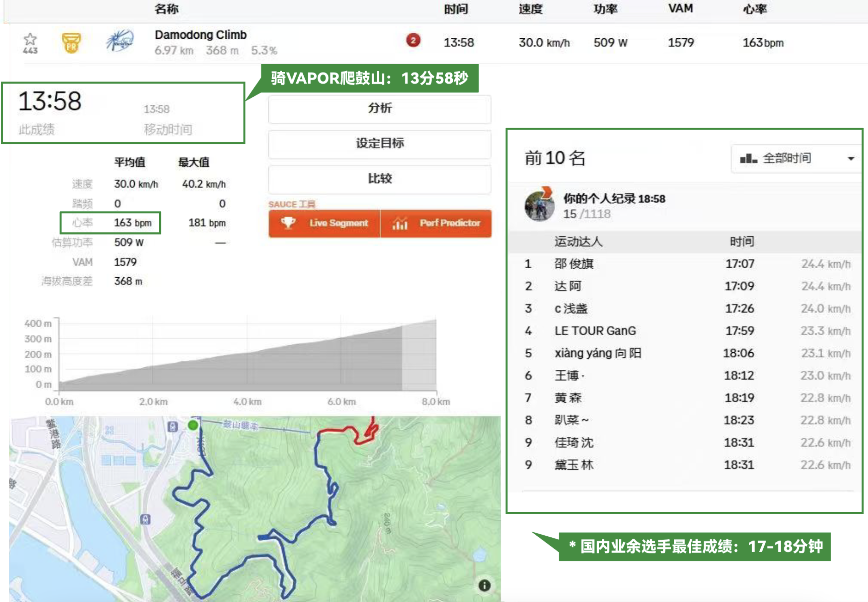Click the PR trophy badge icon
The height and width of the screenshot is (602, 868).
[x=71, y=43]
